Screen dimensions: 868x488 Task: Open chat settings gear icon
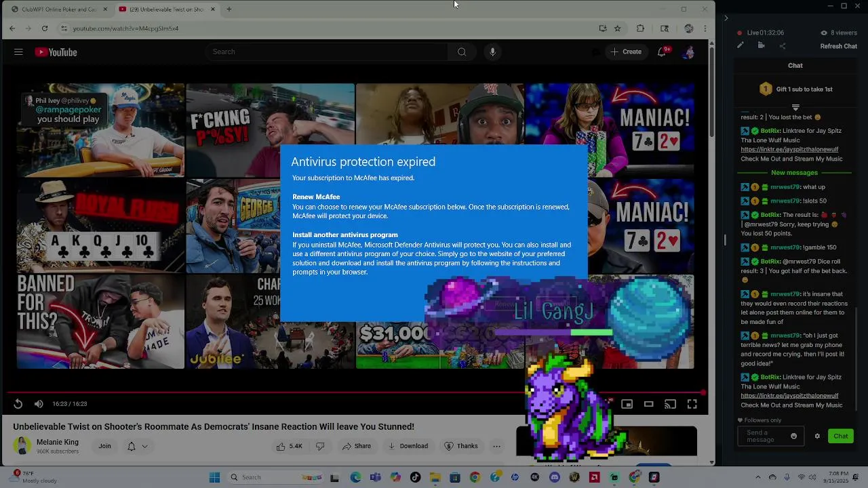click(x=817, y=436)
